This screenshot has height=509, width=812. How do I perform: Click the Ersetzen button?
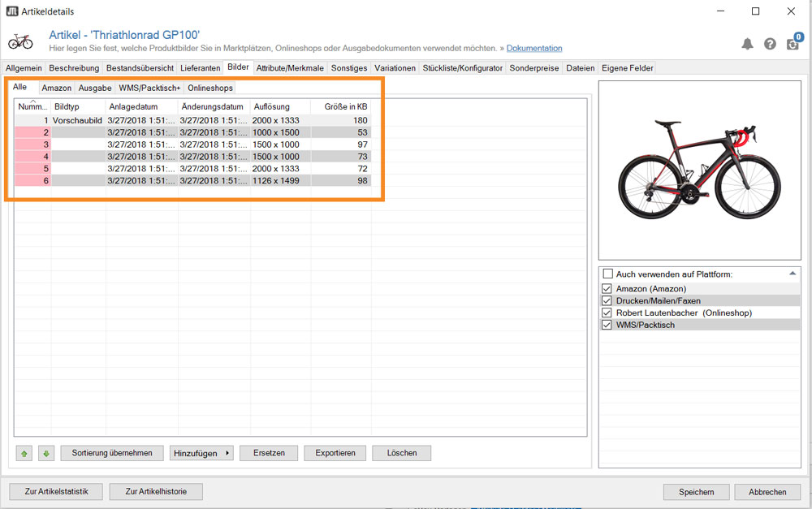[x=269, y=453]
